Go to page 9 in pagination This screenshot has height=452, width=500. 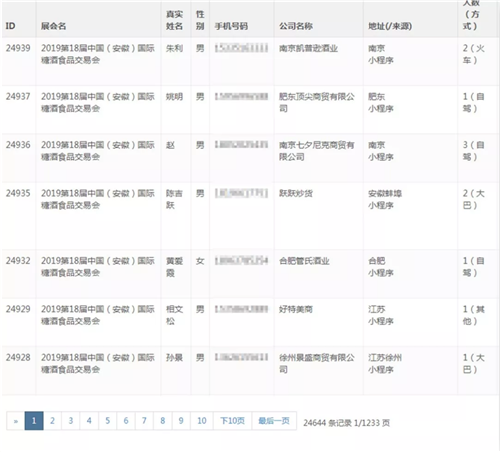click(x=181, y=421)
